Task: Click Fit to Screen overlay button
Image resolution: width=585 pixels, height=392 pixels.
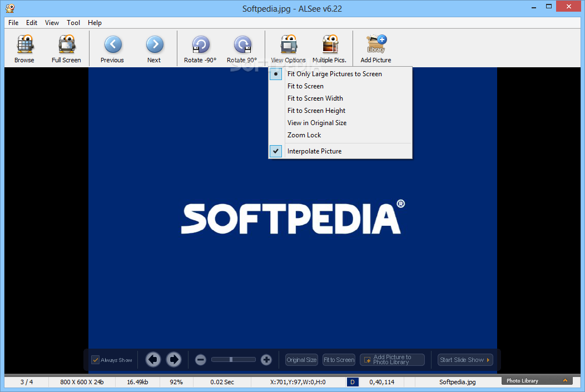Action: [339, 360]
